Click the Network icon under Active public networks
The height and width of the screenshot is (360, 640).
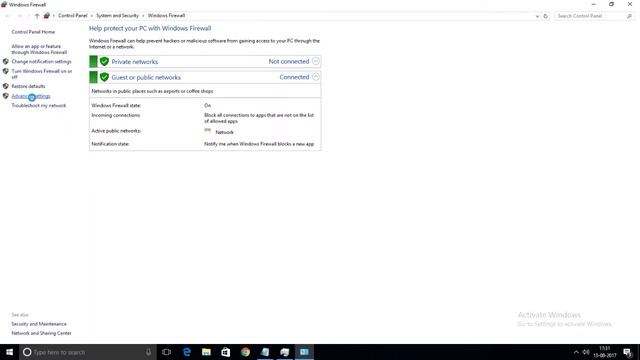[x=208, y=131]
